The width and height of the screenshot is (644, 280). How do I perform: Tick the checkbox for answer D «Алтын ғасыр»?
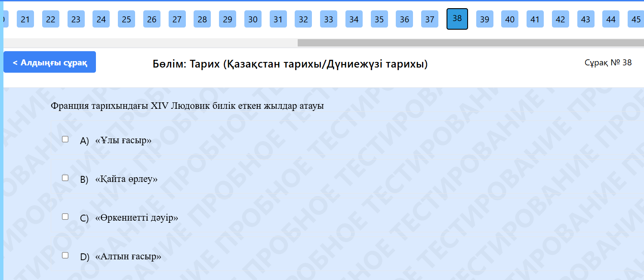[x=65, y=255]
